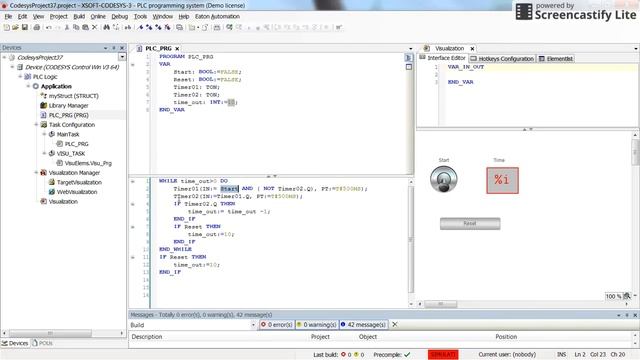
Task: Switch to the Interface Editor tab
Action: 442,58
